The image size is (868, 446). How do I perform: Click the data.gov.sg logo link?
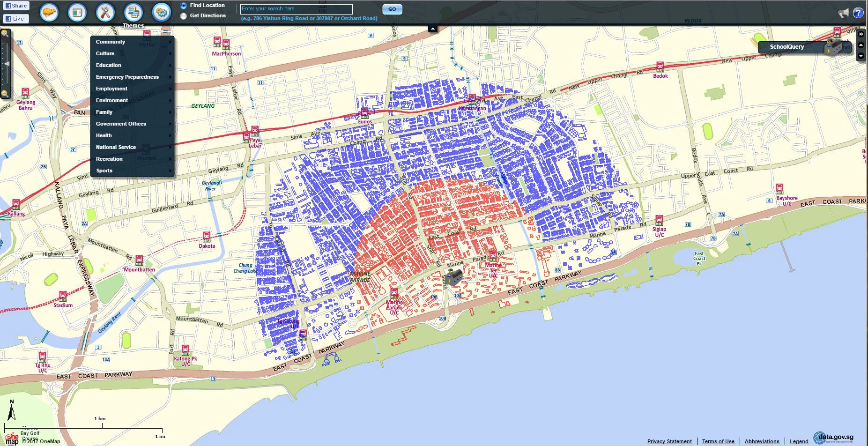click(x=834, y=438)
